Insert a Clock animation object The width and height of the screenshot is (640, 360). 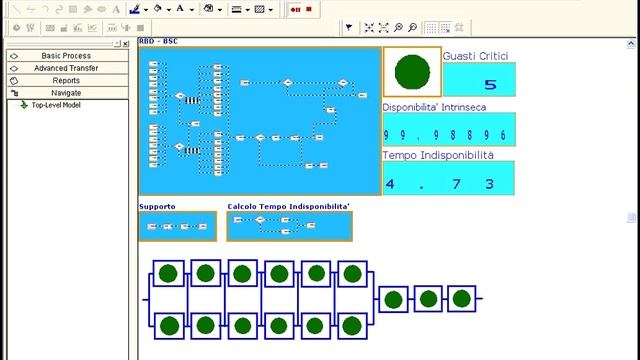tap(17, 28)
